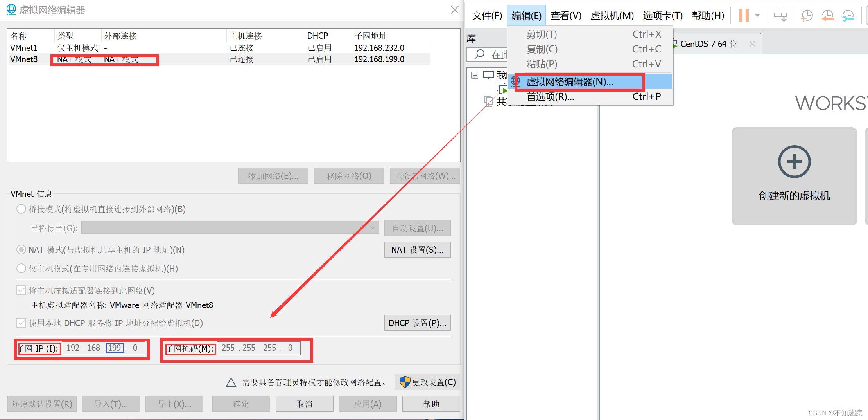Choose 粘贴(P) from the Edit menu
Image resolution: width=868 pixels, height=420 pixels.
590,64
